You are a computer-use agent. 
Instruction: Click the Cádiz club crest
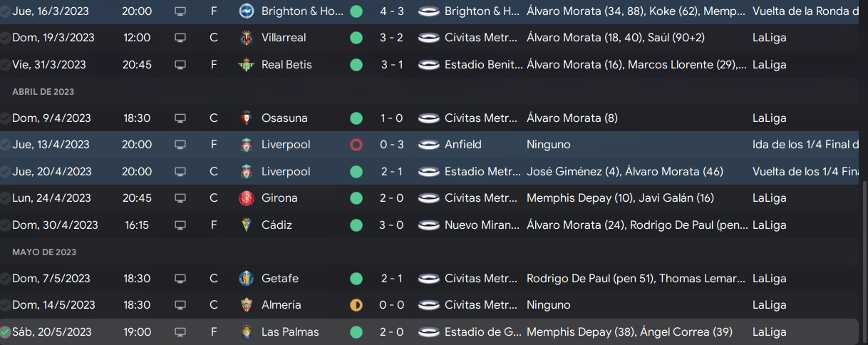coord(246,225)
